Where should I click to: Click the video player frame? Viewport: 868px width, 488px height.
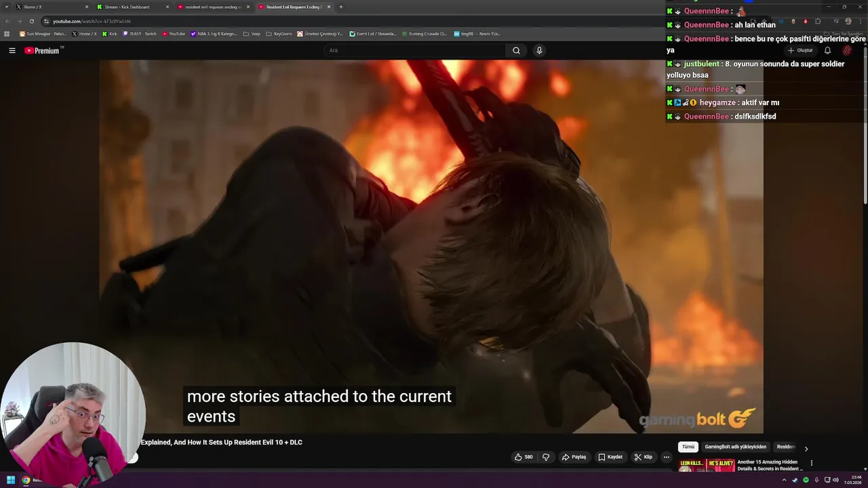click(x=431, y=246)
